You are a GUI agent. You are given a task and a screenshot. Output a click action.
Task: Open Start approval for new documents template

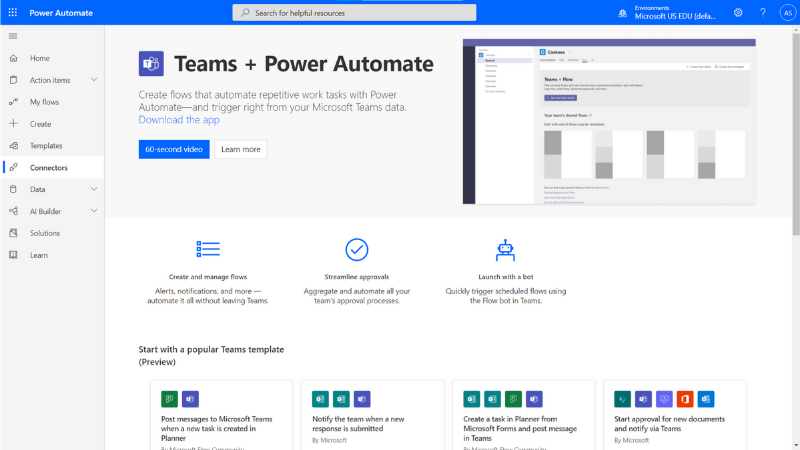[669, 423]
